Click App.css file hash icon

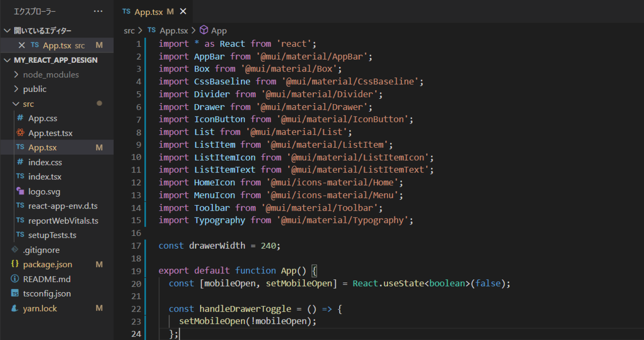tap(20, 118)
